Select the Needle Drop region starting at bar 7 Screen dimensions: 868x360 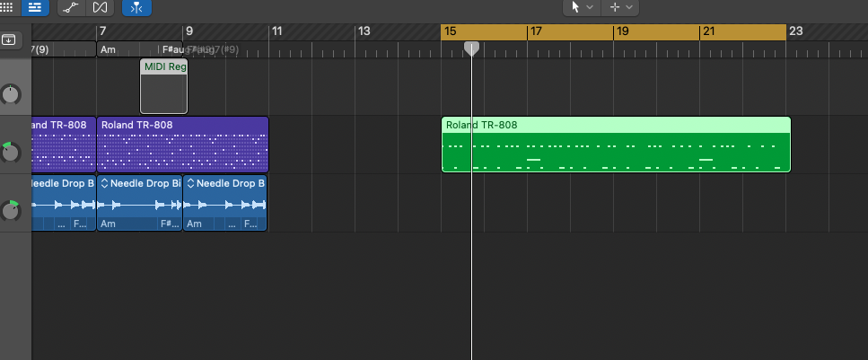[139, 203]
